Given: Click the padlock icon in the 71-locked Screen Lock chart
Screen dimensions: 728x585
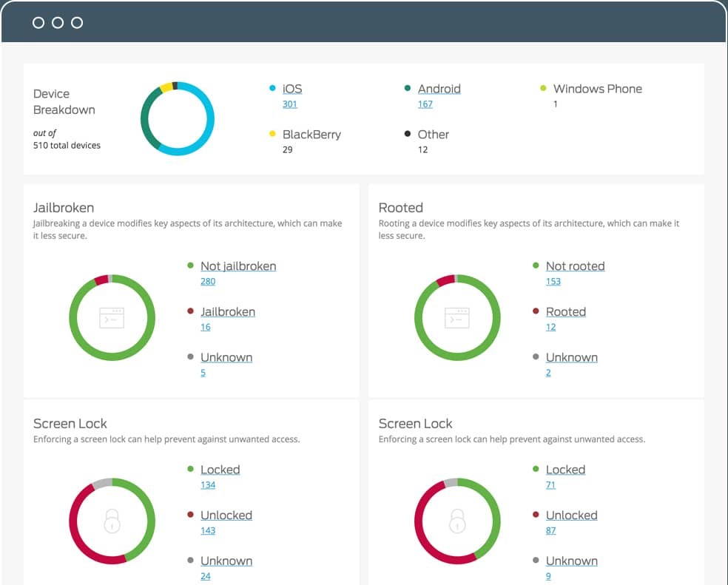Looking at the screenshot, I should point(457,521).
